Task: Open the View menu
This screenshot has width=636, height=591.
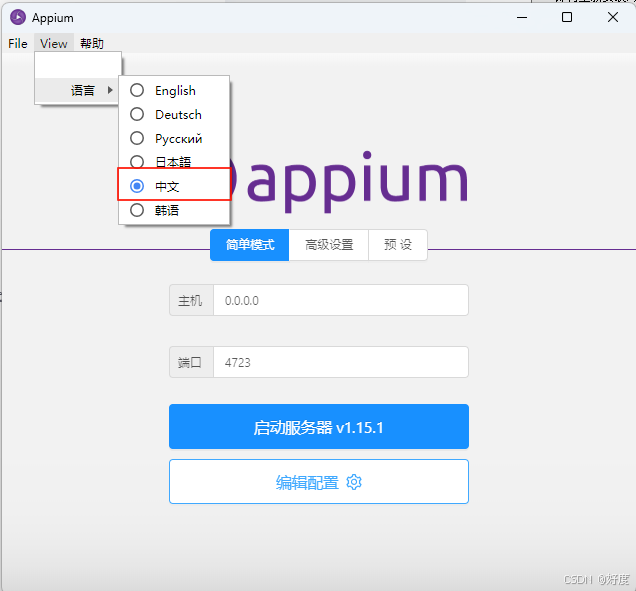Action: click(54, 43)
